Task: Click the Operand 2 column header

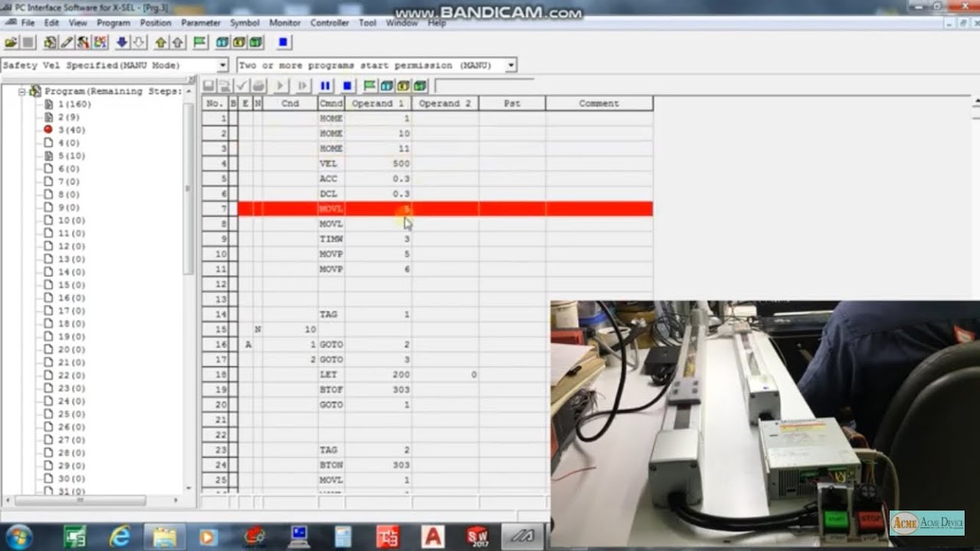Action: [x=445, y=103]
